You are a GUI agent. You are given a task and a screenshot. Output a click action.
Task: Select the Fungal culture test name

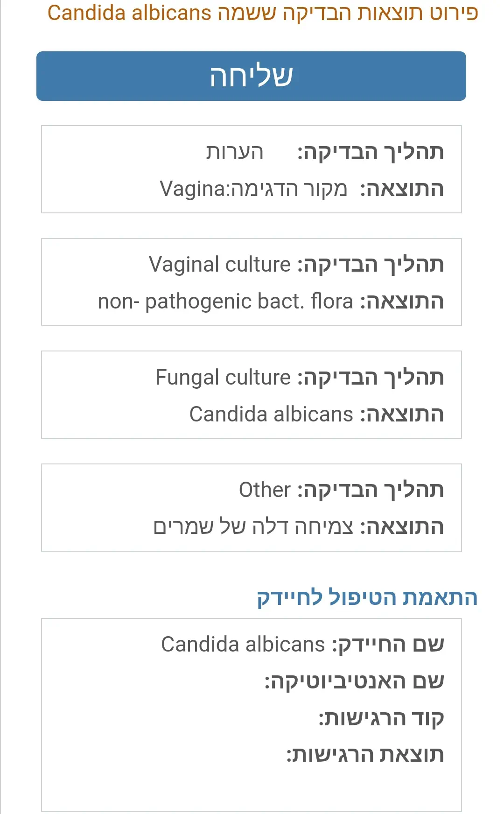223,378
